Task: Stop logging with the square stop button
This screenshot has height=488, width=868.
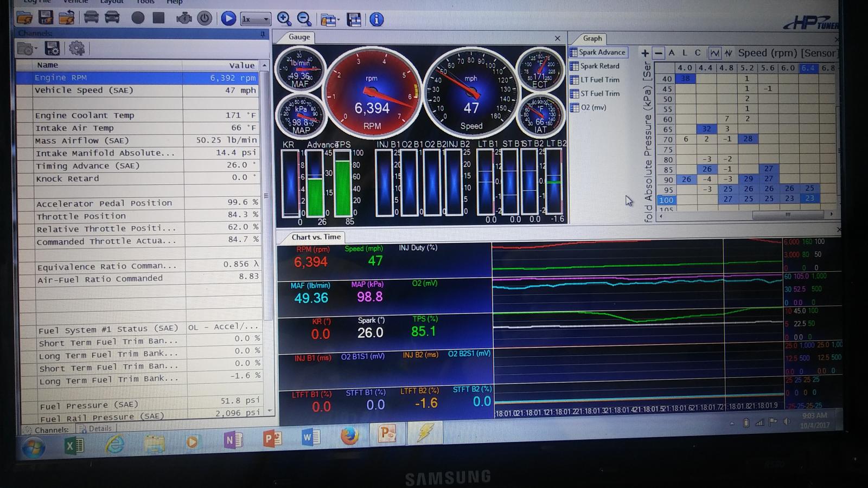Action: tap(158, 18)
